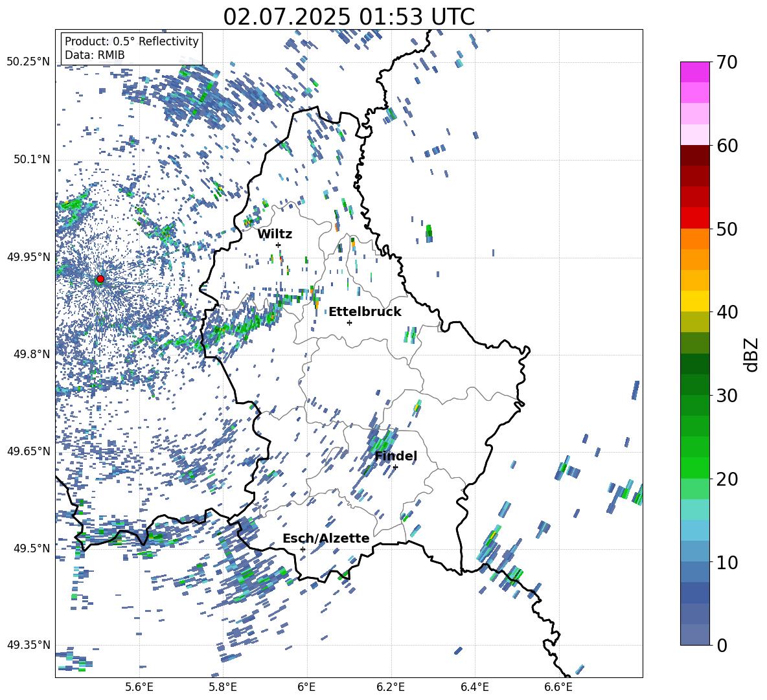Click the Product: 0.5° Reflectivity label
Screen dimensions: 767x700
click(132, 41)
